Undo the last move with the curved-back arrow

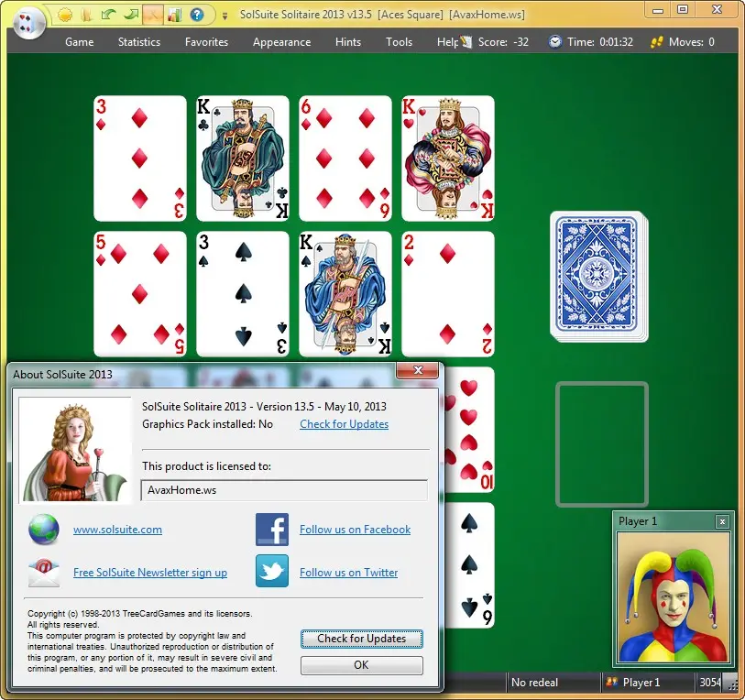[x=109, y=15]
